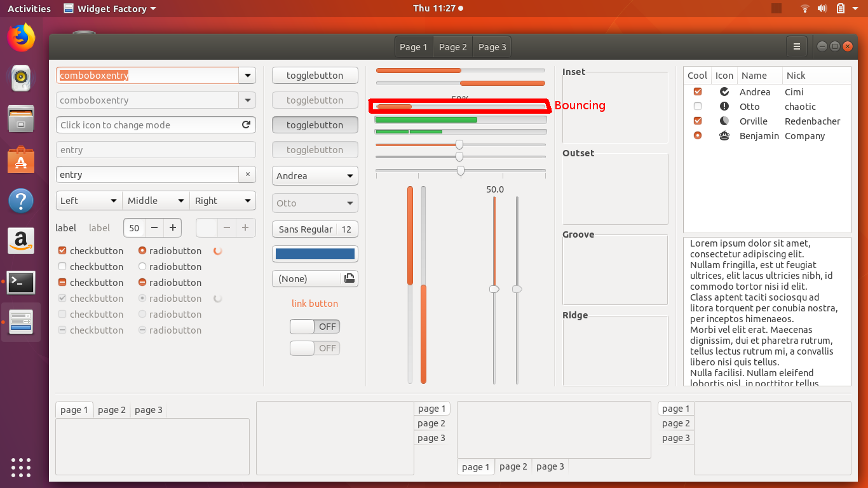Screen dimensions: 868x488
Task: Open the comboboxentry dropdown
Action: pyautogui.click(x=247, y=75)
